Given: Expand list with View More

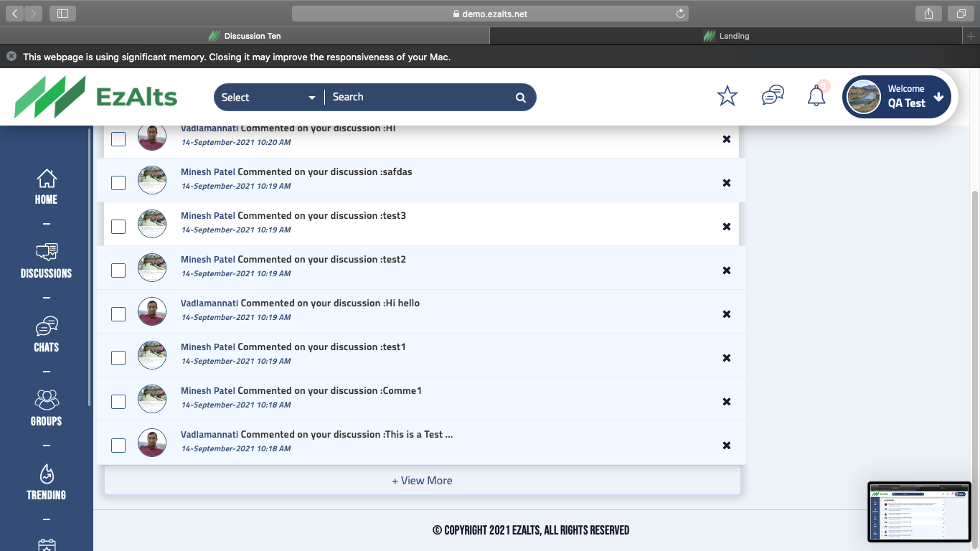Looking at the screenshot, I should (x=422, y=481).
